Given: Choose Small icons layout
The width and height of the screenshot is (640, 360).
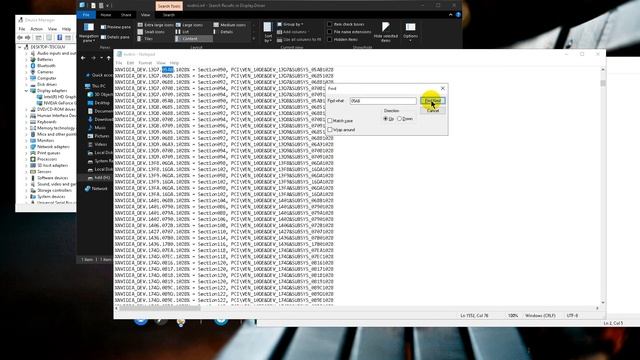Looking at the screenshot, I should 151,31.
